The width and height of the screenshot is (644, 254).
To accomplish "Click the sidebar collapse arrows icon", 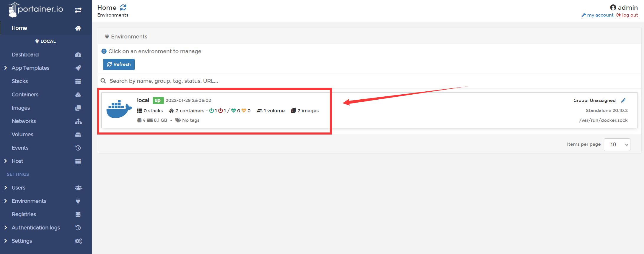I will click(x=78, y=10).
